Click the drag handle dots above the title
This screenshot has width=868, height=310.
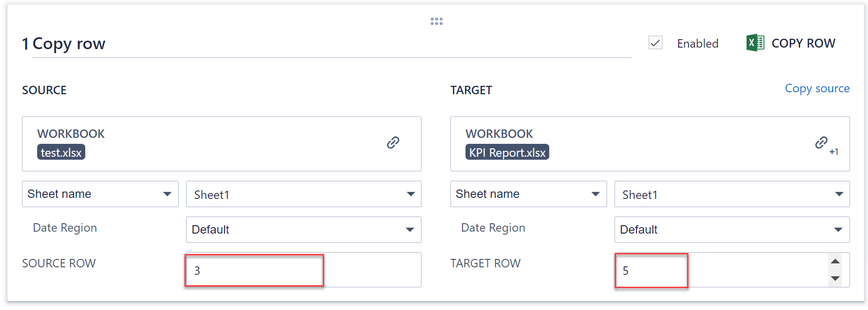click(x=436, y=21)
